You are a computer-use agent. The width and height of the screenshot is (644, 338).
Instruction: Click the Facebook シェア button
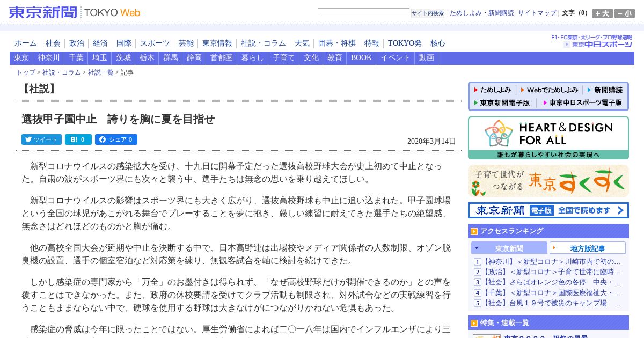pos(116,139)
